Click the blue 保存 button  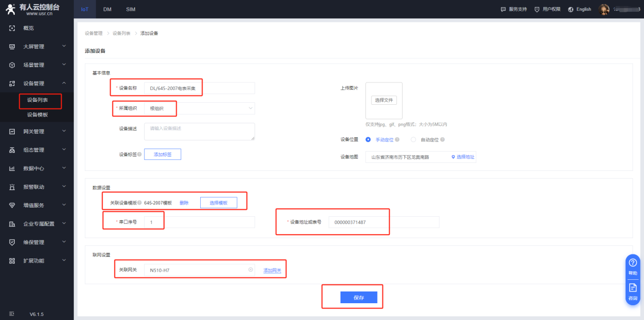(x=358, y=298)
